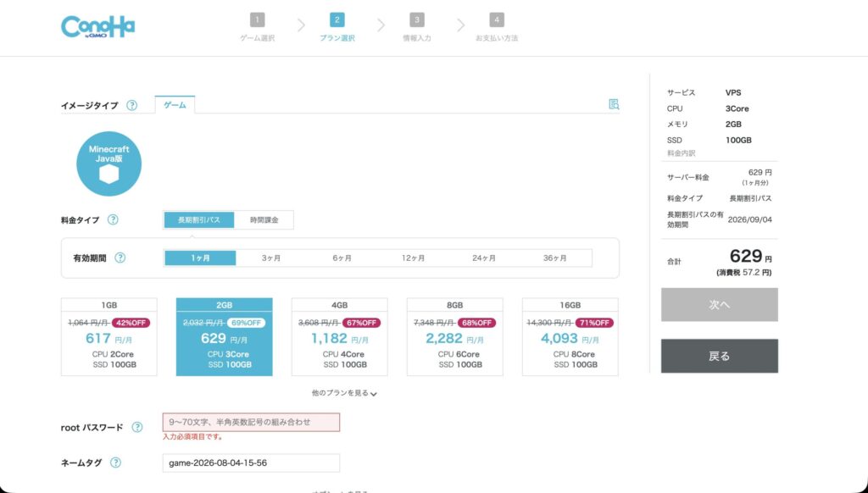
Task: Click the 戻る button
Action: pyautogui.click(x=719, y=356)
